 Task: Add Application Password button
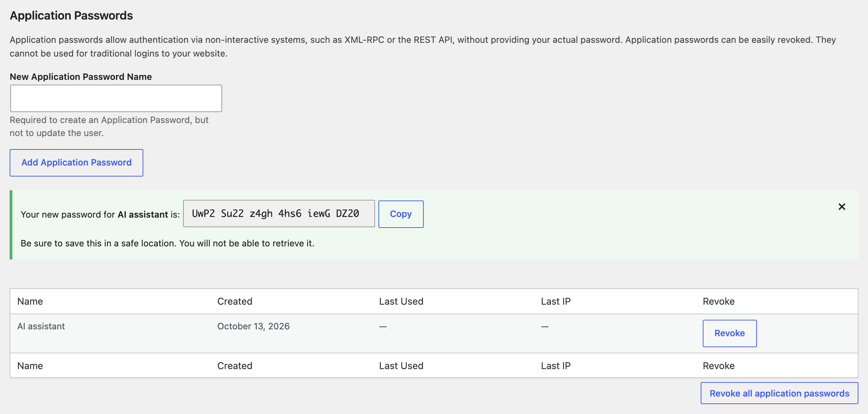pos(76,163)
